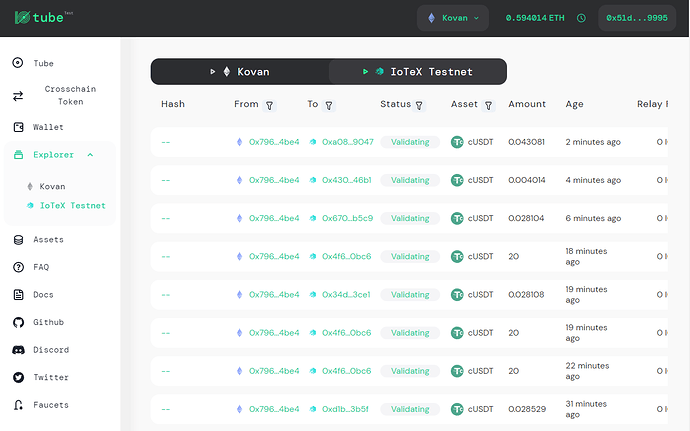Open sender 0x796...4be4 in 2 minutes ago row
Screen dimensions: 690x431
click(x=274, y=142)
